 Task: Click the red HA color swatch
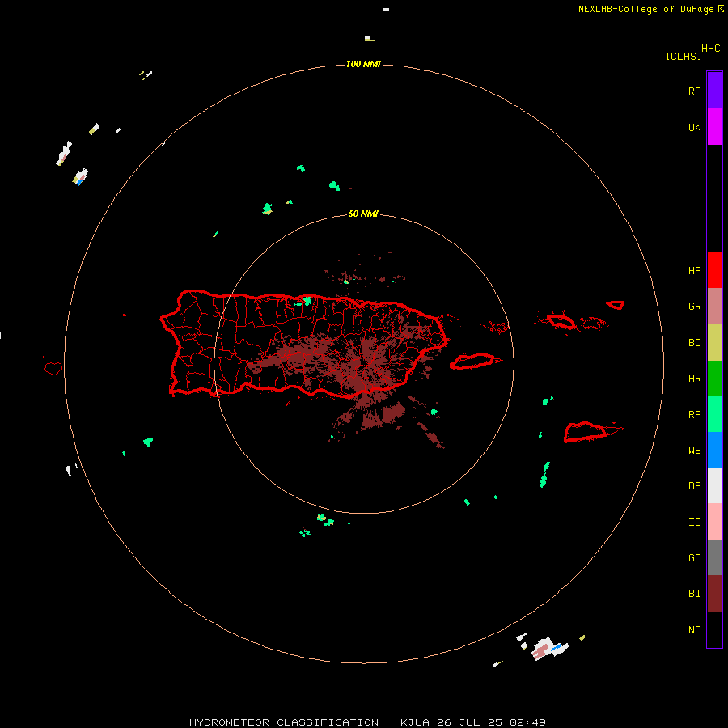click(x=714, y=270)
